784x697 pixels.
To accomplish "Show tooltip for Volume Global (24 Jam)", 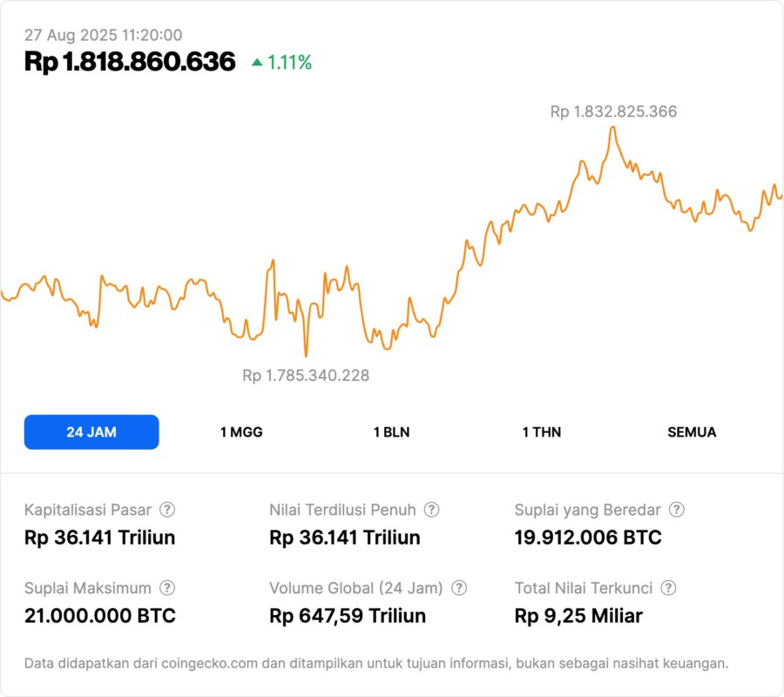I will click(x=459, y=588).
